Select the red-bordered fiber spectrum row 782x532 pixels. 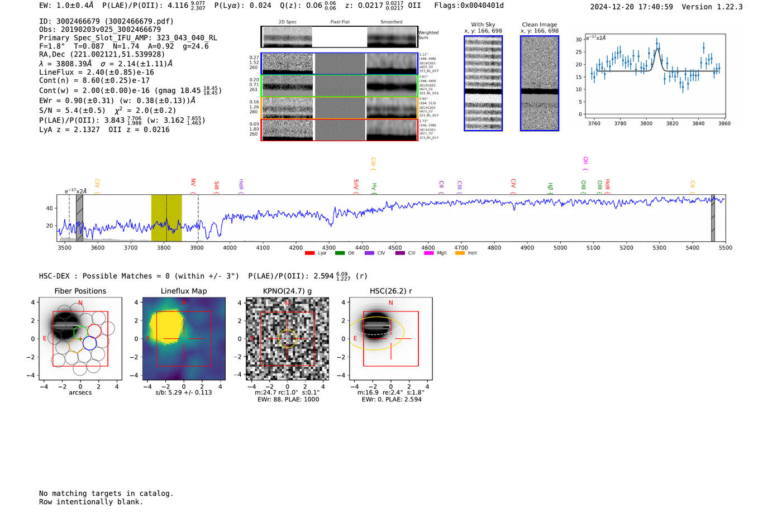coord(340,130)
